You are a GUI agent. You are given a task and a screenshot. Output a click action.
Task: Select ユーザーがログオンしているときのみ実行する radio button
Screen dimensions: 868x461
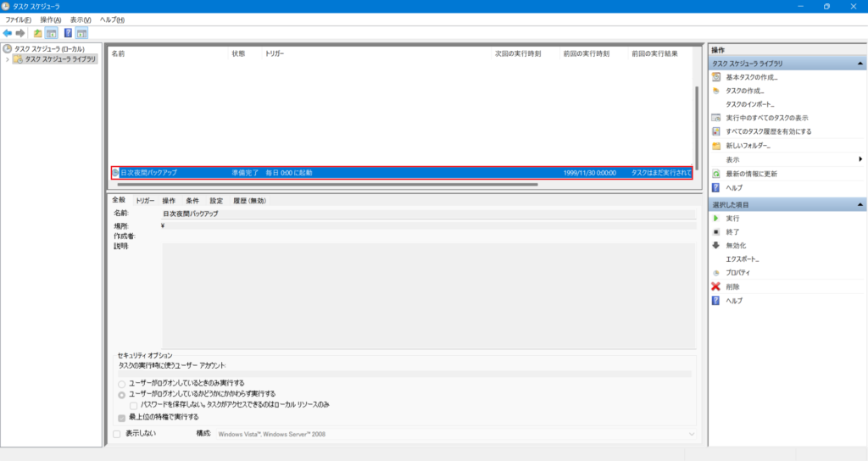(x=122, y=383)
